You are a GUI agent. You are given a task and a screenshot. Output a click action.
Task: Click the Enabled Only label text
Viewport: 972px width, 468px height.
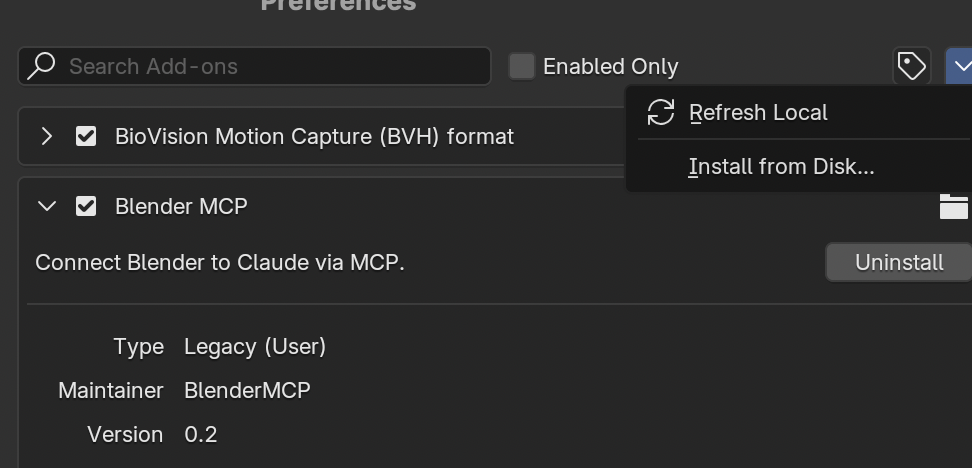click(611, 66)
